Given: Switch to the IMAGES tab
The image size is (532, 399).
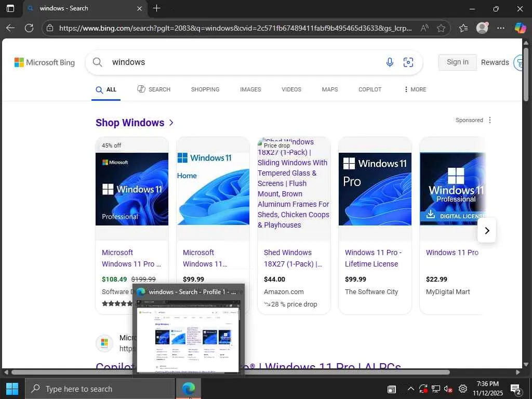Looking at the screenshot, I should 250,89.
